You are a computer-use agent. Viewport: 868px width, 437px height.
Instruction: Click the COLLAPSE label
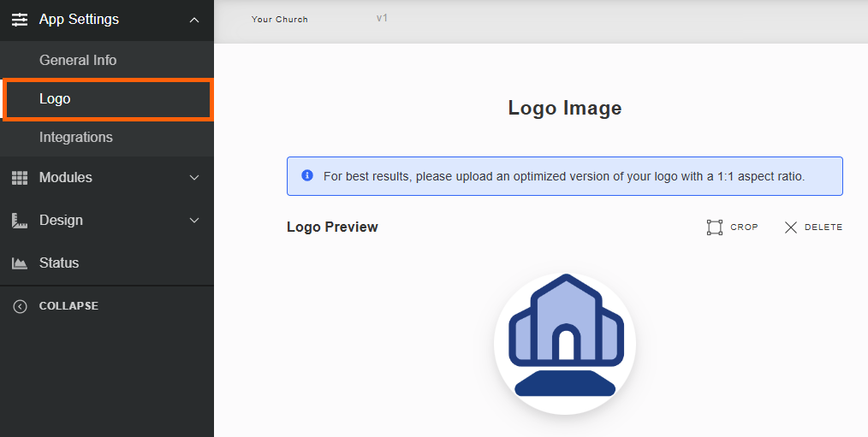tap(68, 306)
